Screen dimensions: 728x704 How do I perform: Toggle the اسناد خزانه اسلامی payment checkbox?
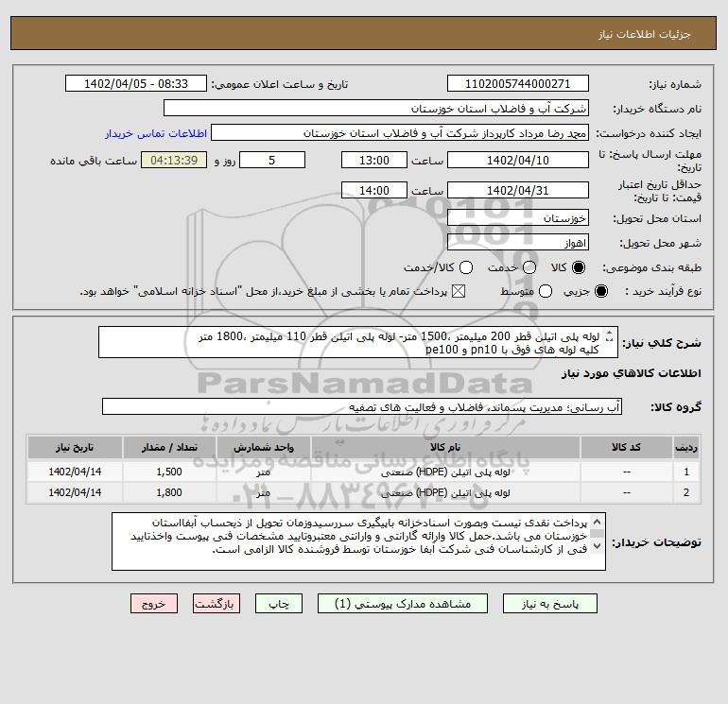(x=459, y=291)
